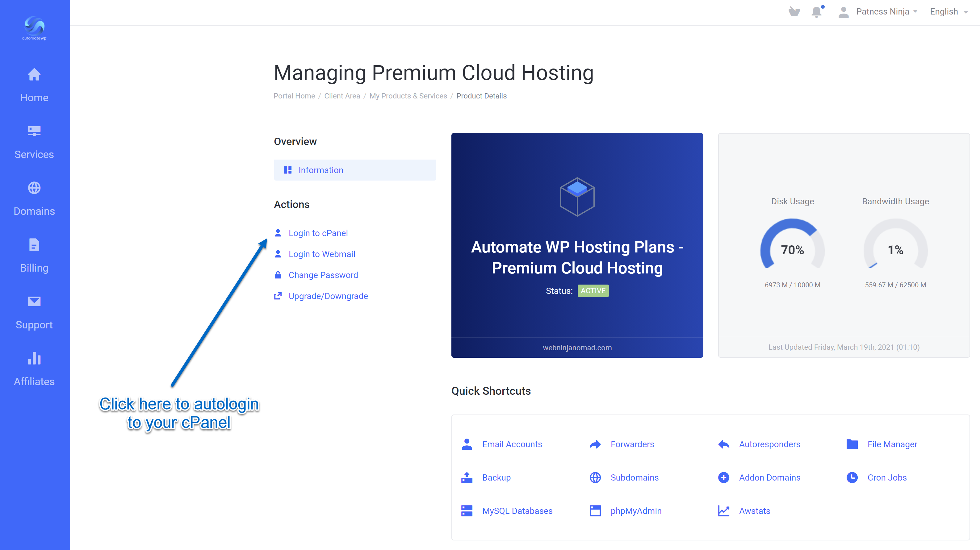Open the Billing document icon

[34, 244]
